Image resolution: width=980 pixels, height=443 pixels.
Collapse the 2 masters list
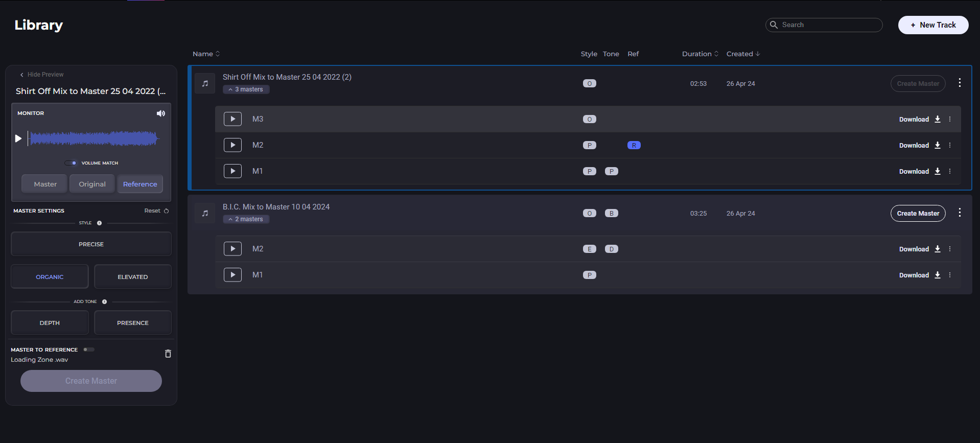pos(246,219)
